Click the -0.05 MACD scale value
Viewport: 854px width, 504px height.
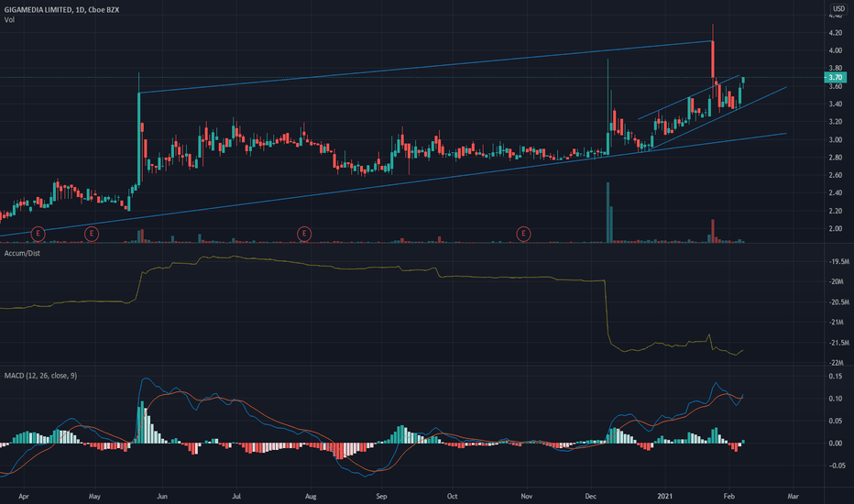837,466
